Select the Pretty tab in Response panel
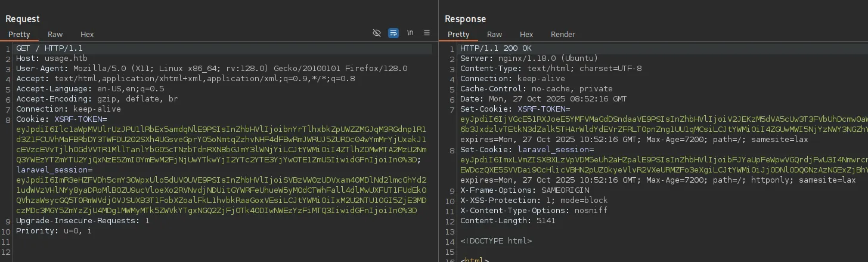868x262 pixels. coord(458,35)
